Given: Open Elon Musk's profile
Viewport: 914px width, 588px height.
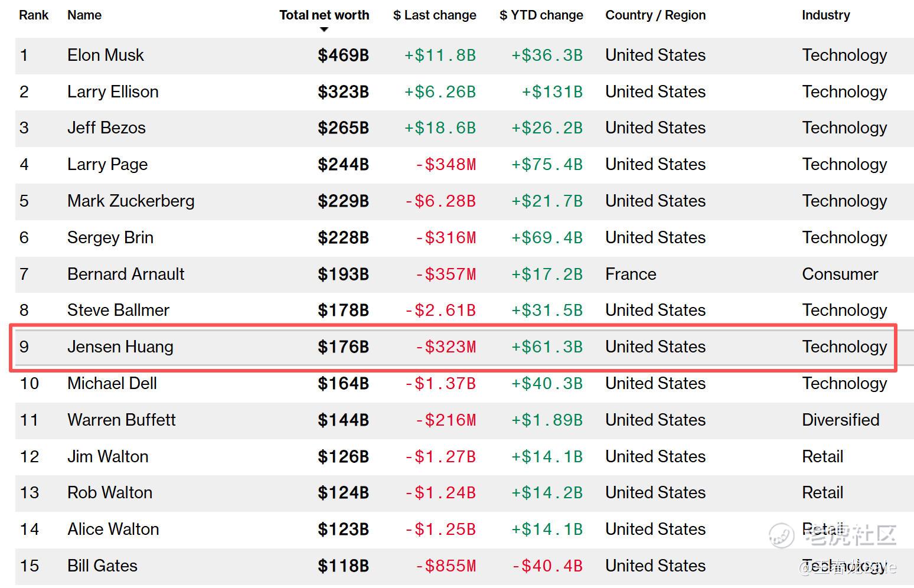Looking at the screenshot, I should click(106, 55).
